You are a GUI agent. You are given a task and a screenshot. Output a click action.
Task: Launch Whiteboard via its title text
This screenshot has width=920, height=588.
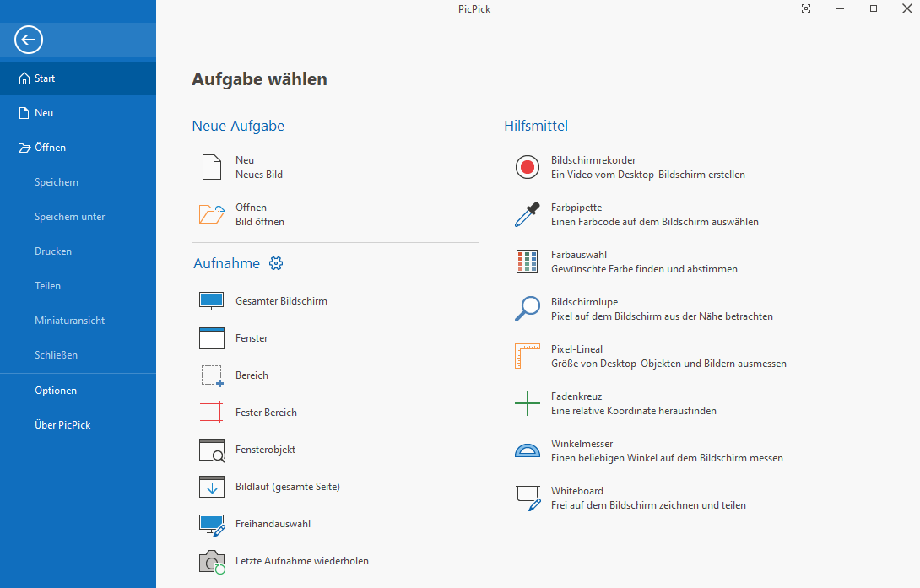(x=576, y=491)
